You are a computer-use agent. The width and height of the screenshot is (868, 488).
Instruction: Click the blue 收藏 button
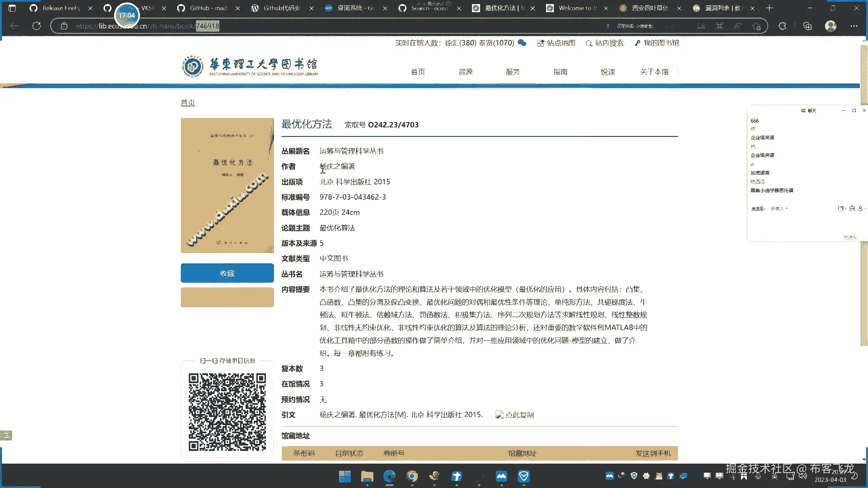tap(227, 273)
